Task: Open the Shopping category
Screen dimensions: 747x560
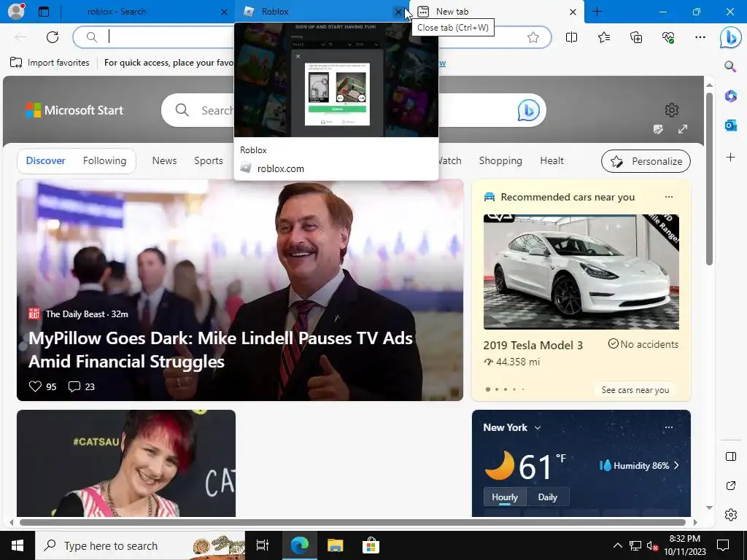Action: click(x=500, y=160)
